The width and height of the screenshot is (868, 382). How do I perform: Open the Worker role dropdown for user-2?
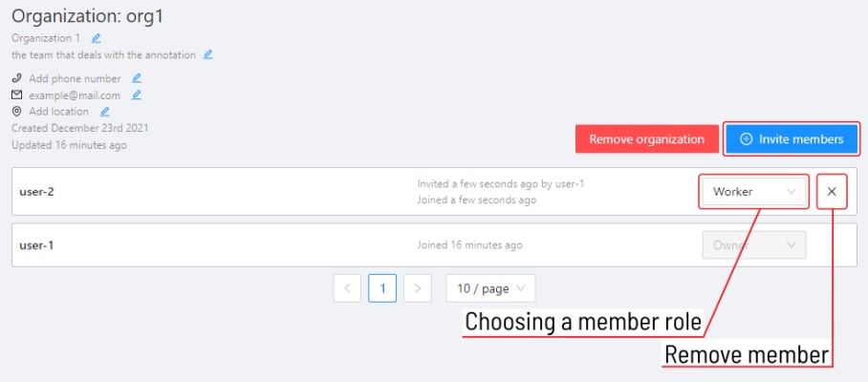click(753, 192)
